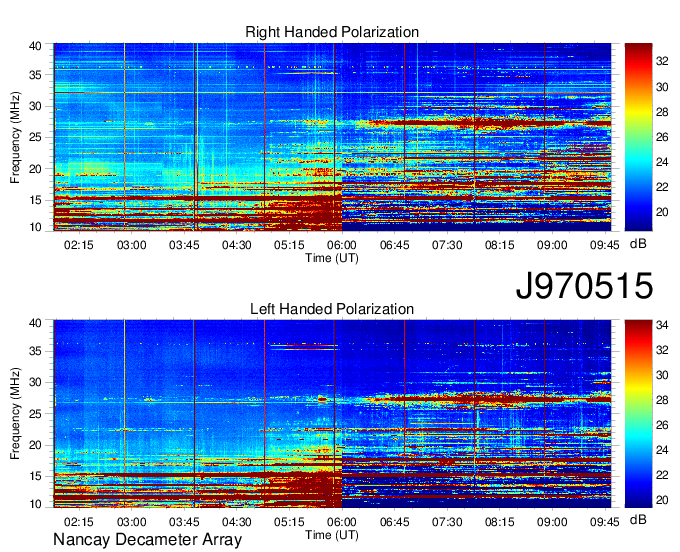Screen dimensions: 680x552
Task: Click "Frequency (MHz)" axis label of left-handed plot
Action: tap(15, 413)
